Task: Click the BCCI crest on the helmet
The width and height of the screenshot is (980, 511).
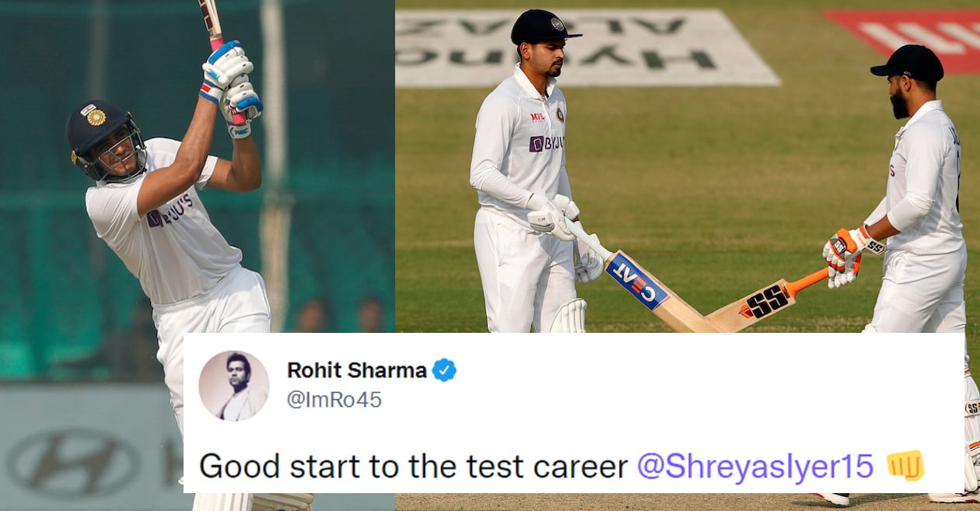Action: pyautogui.click(x=96, y=117)
